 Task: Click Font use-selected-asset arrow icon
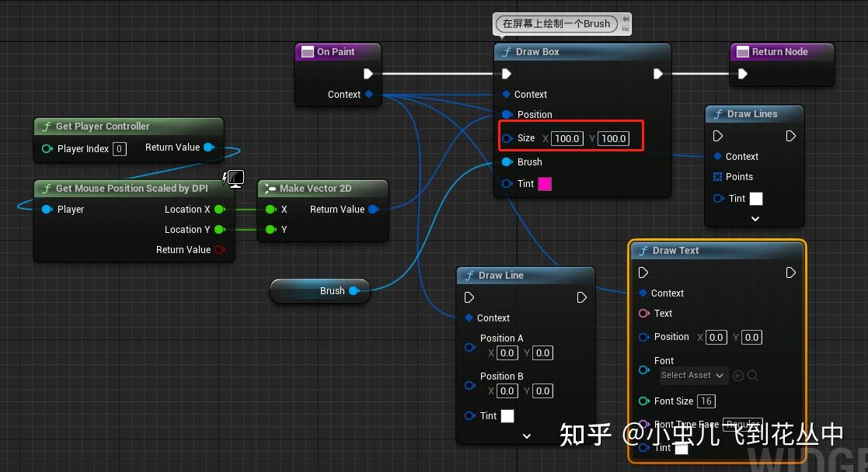[738, 376]
